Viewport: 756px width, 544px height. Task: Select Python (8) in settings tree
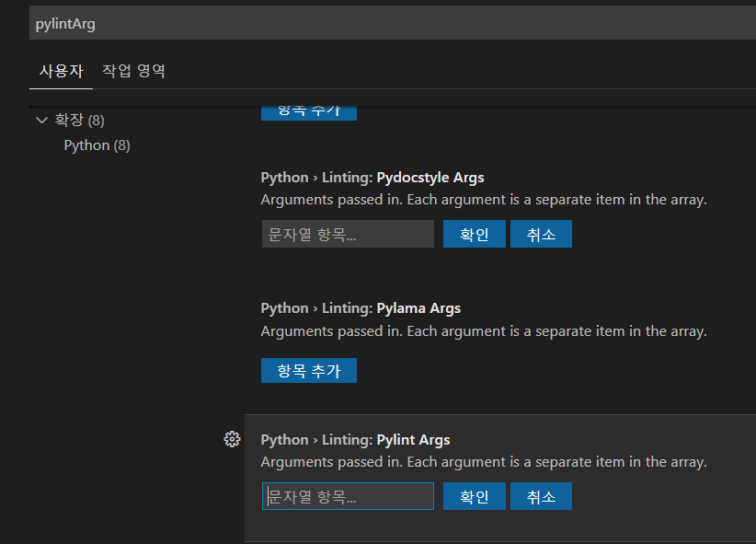[97, 145]
